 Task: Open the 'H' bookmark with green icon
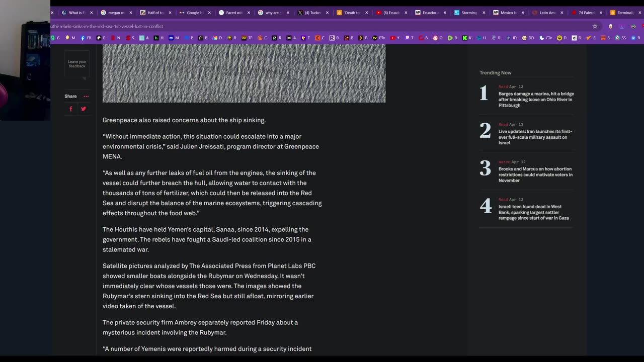coord(159,38)
